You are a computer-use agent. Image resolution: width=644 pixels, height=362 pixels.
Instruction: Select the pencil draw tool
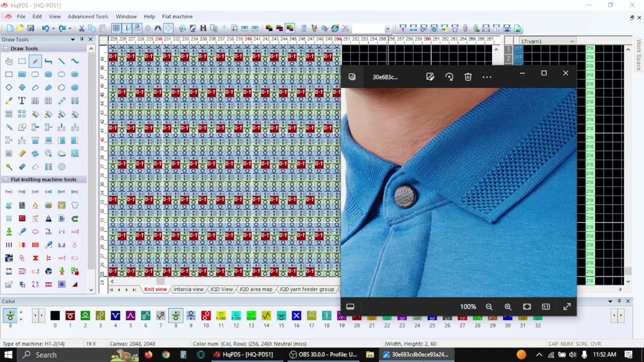(x=35, y=61)
